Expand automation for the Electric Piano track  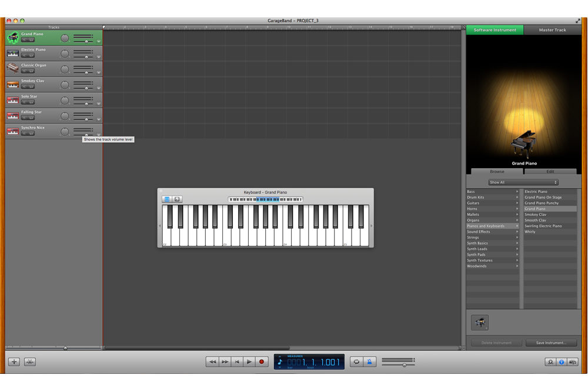[99, 57]
